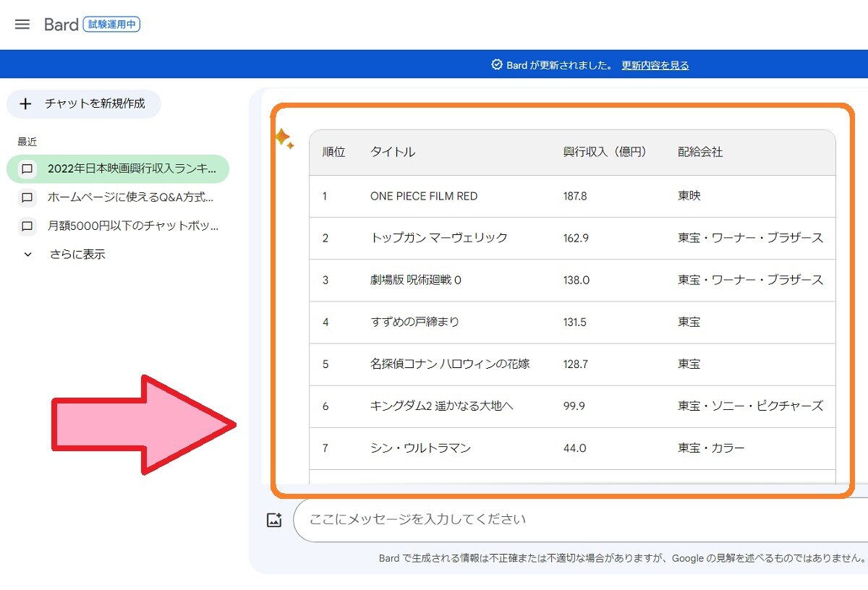Viewport: 868px width, 590px height.
Task: Expand さらに表示 using its chevron arrow
Action: pos(27,255)
